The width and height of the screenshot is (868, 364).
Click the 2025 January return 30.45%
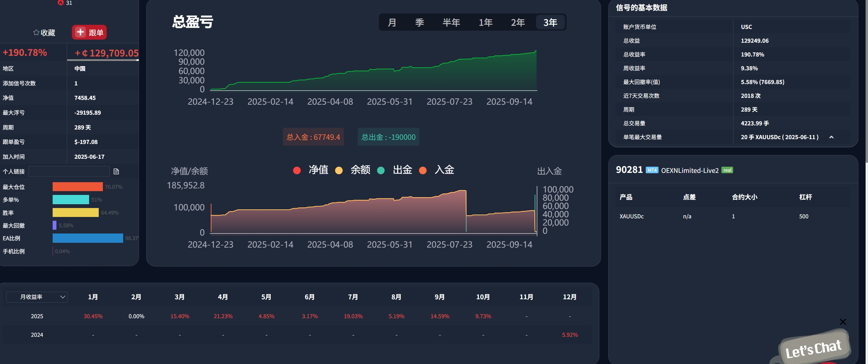pos(93,316)
